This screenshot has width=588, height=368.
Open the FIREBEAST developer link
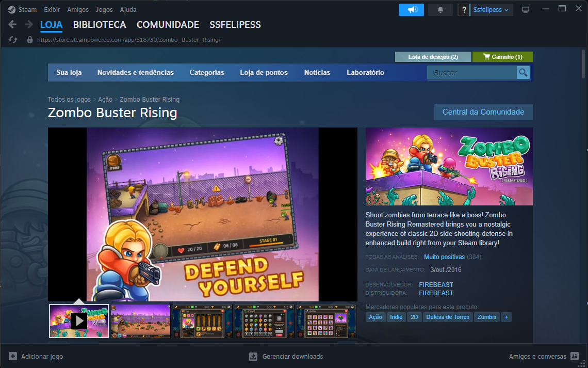[436, 285]
